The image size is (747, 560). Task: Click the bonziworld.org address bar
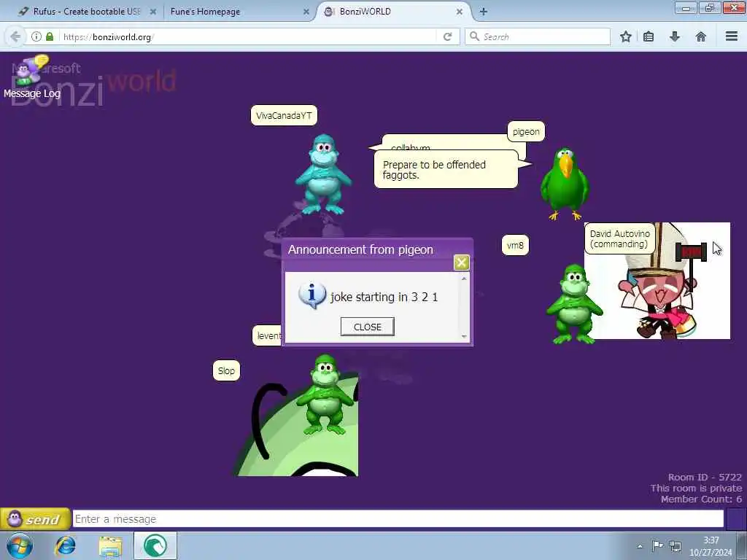[248, 36]
